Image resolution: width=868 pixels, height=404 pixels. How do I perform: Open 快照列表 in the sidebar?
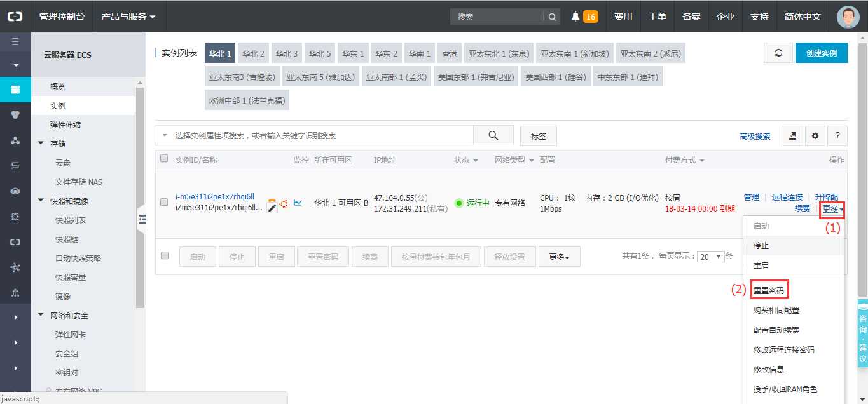(x=71, y=220)
